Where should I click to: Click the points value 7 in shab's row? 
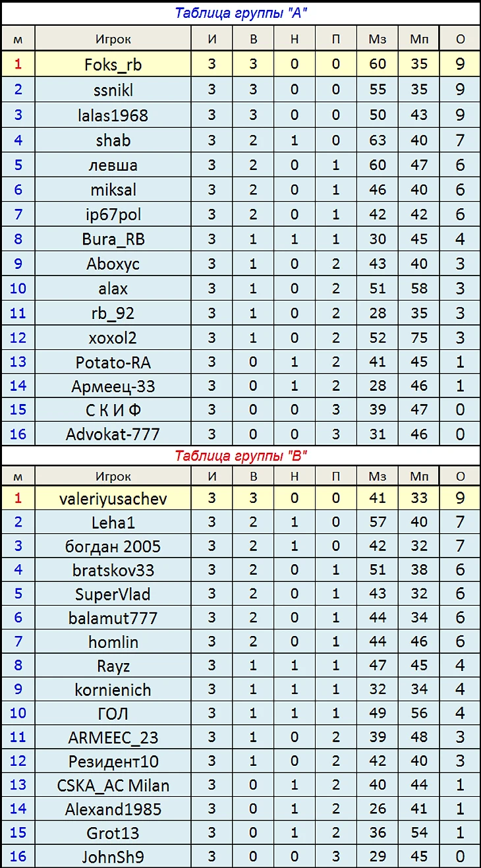[x=460, y=140]
